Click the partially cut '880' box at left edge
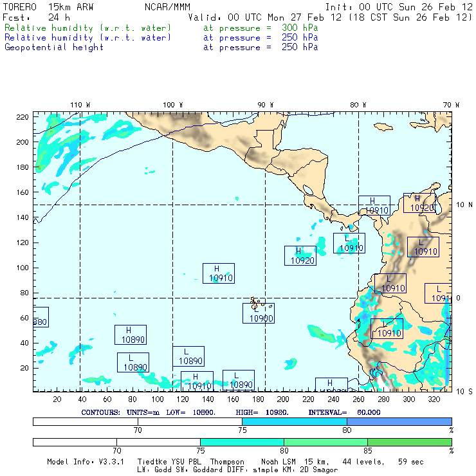The image size is (476, 476). [41, 317]
